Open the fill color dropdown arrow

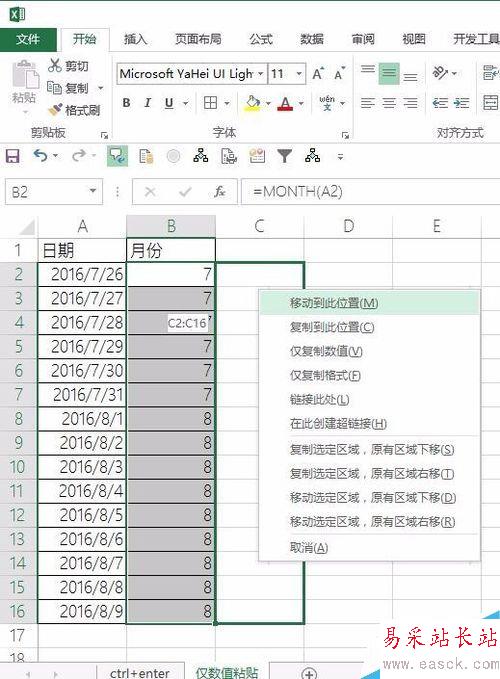tap(268, 103)
